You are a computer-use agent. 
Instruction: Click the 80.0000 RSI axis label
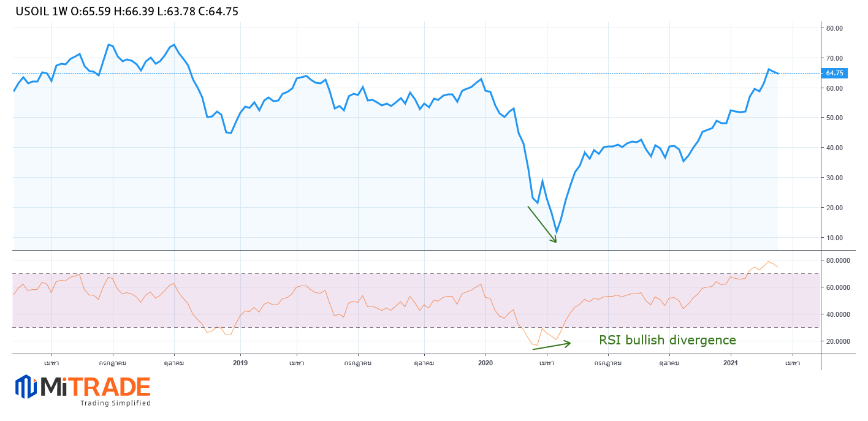pyautogui.click(x=837, y=260)
